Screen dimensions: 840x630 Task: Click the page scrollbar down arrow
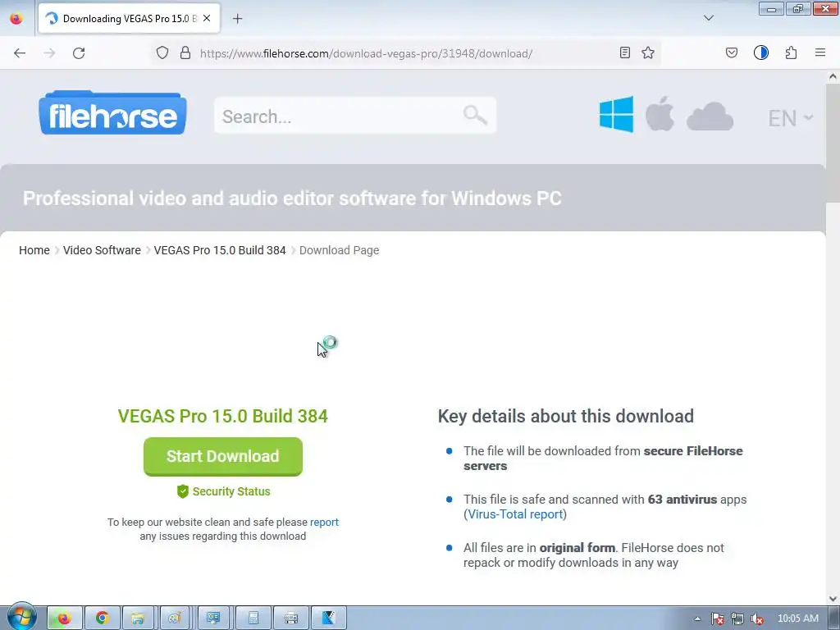(833, 598)
